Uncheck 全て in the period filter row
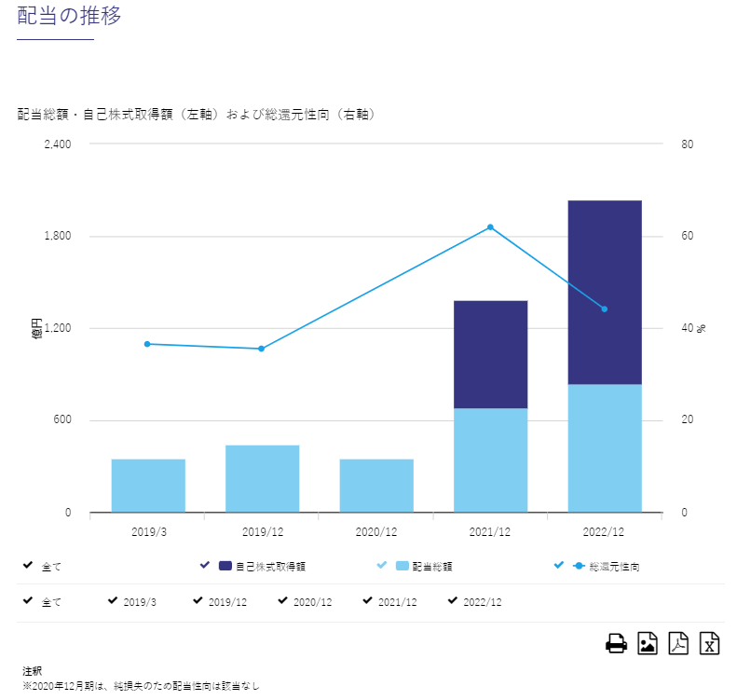Image resolution: width=737 pixels, height=700 pixels. coord(27,601)
